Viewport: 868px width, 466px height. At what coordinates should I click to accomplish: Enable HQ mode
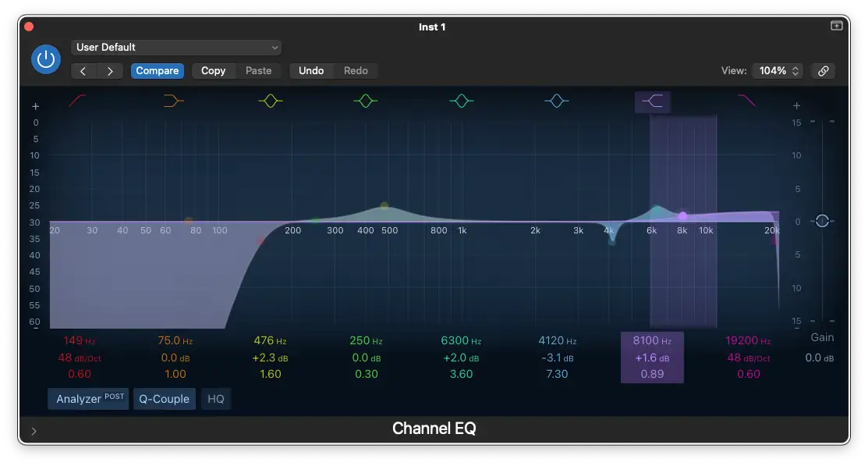[216, 399]
